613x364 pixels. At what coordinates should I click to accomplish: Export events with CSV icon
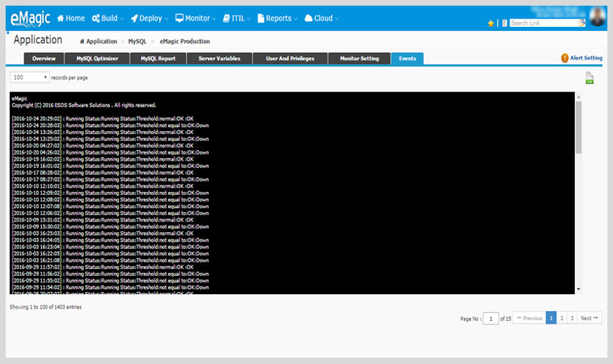click(590, 78)
